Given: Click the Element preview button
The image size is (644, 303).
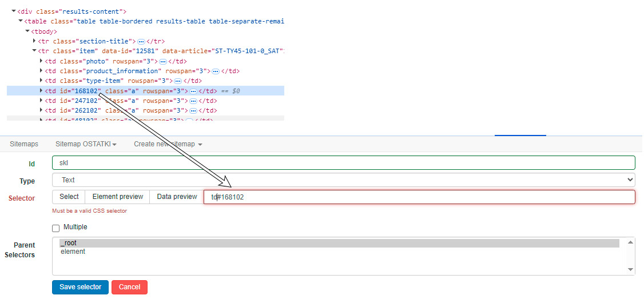Looking at the screenshot, I should 117,197.
